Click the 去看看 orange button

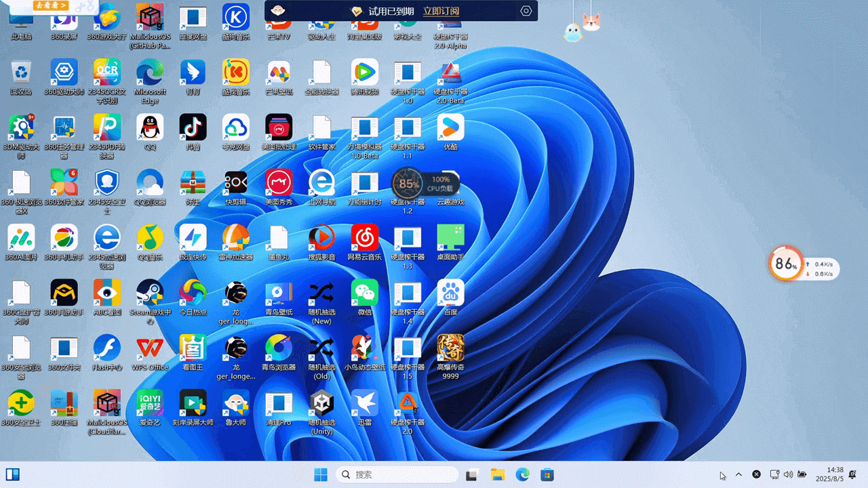coord(52,5)
